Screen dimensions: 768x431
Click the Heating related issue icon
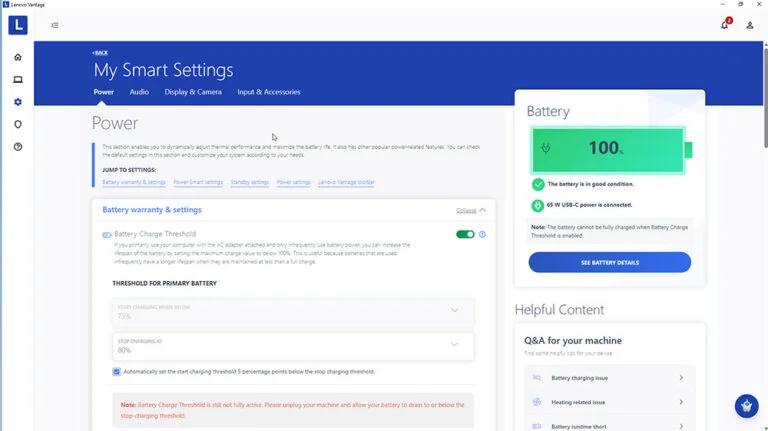tap(537, 402)
